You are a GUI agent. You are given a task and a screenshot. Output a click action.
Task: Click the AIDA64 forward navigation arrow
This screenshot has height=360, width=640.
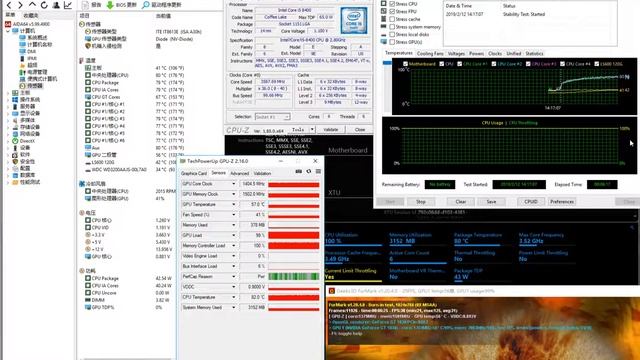tap(20, 5)
